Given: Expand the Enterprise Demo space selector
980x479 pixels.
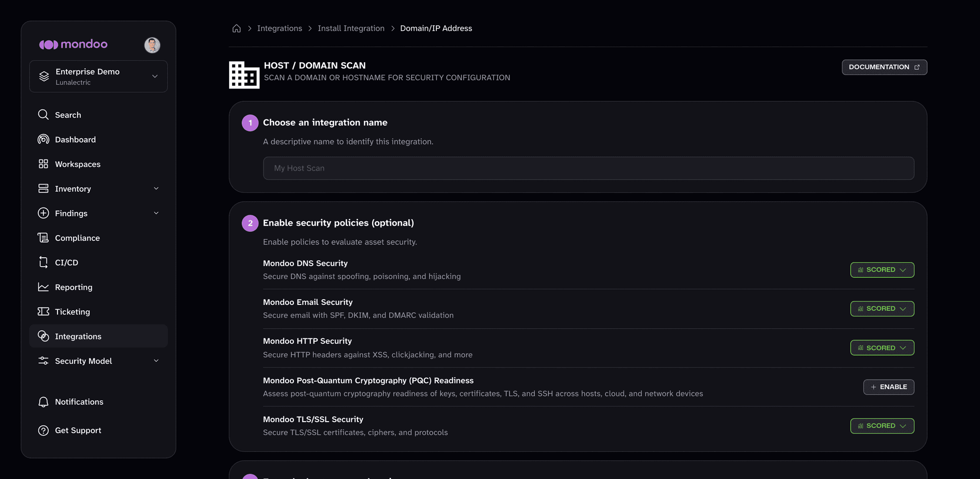Looking at the screenshot, I should [99, 76].
